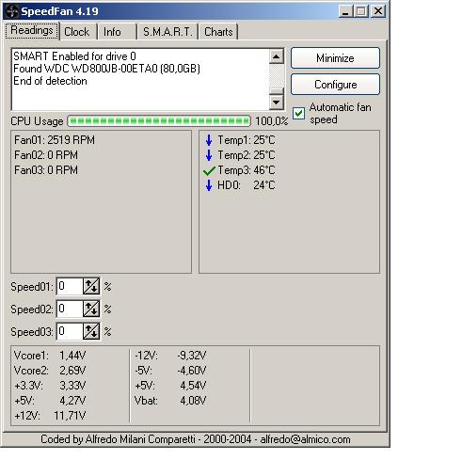Maximize the SpeedFan window
This screenshot has width=462, height=476.
point(361,11)
